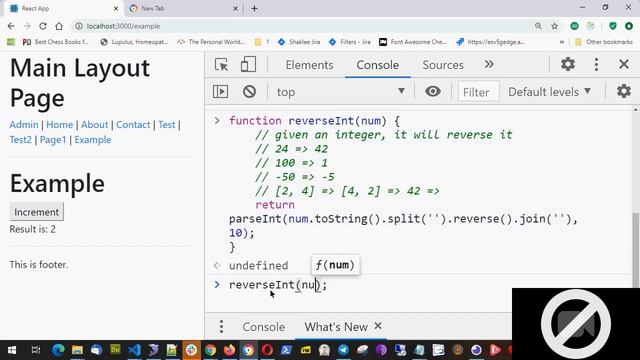Open the About link
The height and width of the screenshot is (360, 640).
94,124
